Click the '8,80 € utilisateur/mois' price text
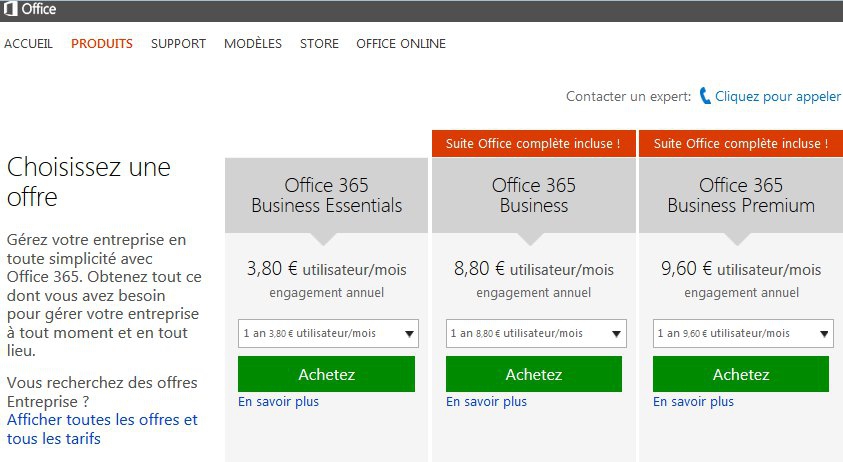Viewport: 843px width, 462px height. pos(534,268)
